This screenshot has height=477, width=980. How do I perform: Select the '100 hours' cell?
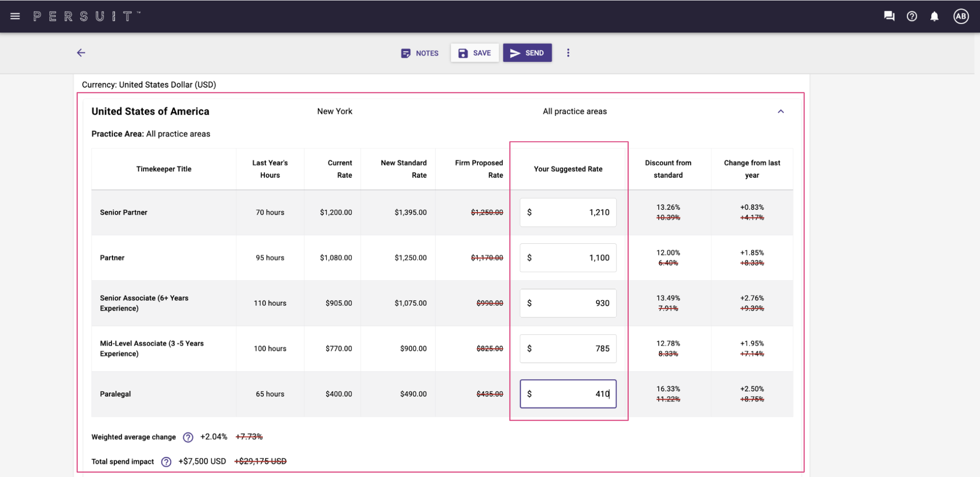[270, 349]
